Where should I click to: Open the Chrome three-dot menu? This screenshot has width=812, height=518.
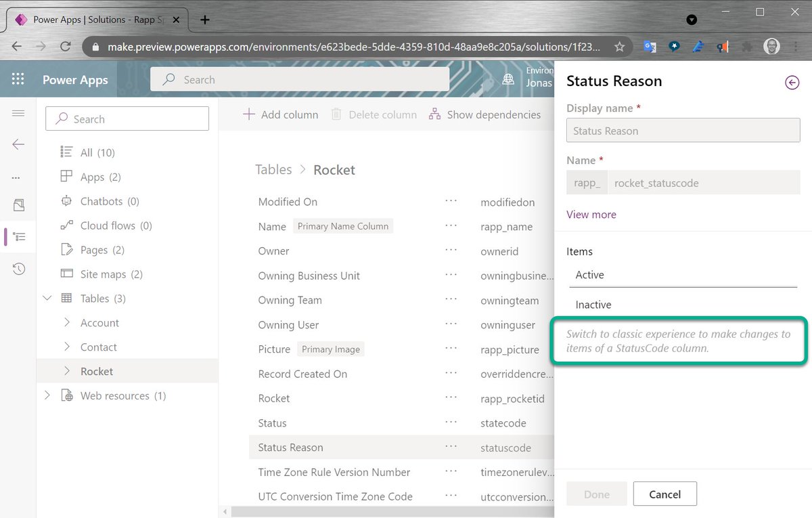coord(797,47)
